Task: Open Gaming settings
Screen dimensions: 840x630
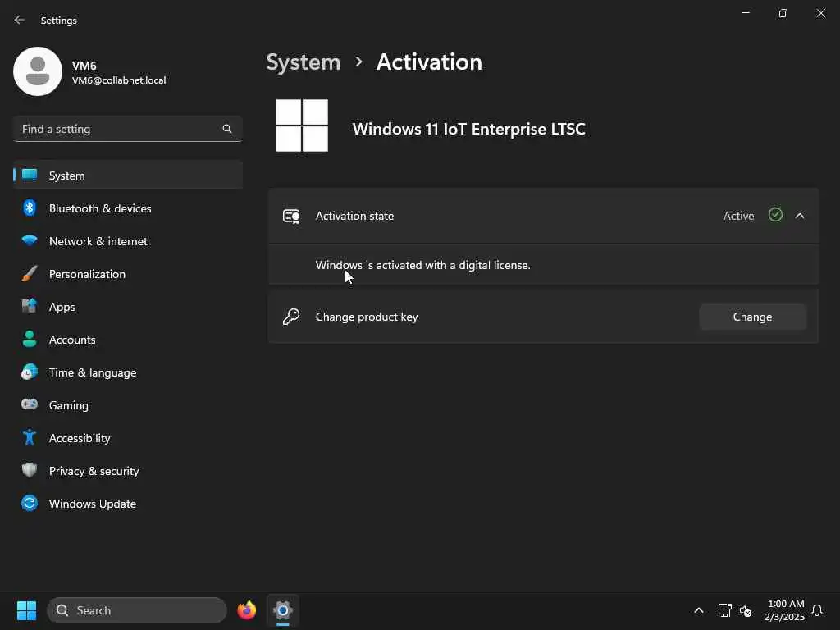Action: click(x=128, y=405)
